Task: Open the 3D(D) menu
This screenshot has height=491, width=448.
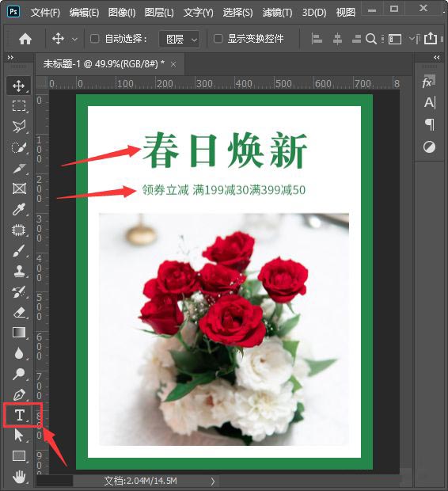Action: (x=314, y=13)
